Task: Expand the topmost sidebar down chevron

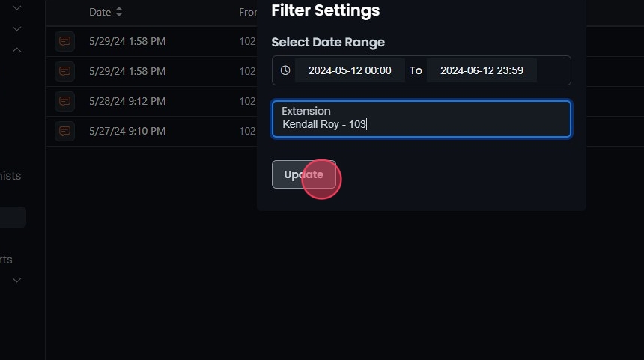Action: (x=17, y=7)
